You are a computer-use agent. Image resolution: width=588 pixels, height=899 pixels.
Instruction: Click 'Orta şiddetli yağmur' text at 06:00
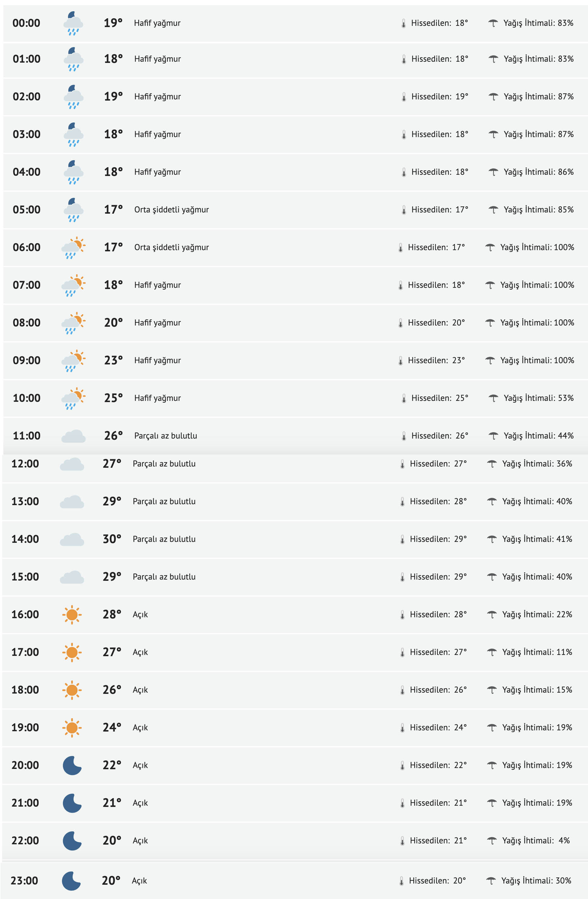(171, 247)
